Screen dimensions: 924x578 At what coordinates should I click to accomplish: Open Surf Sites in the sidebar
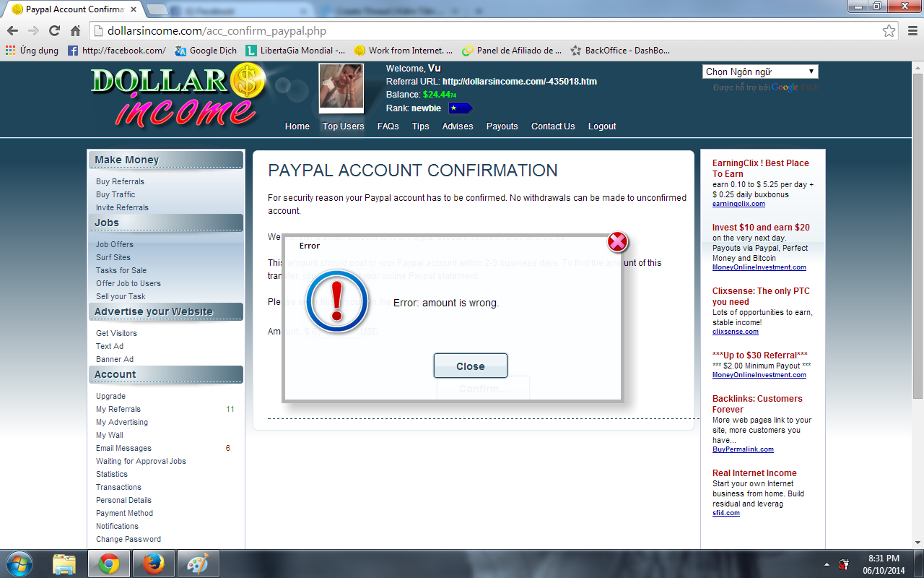click(113, 257)
